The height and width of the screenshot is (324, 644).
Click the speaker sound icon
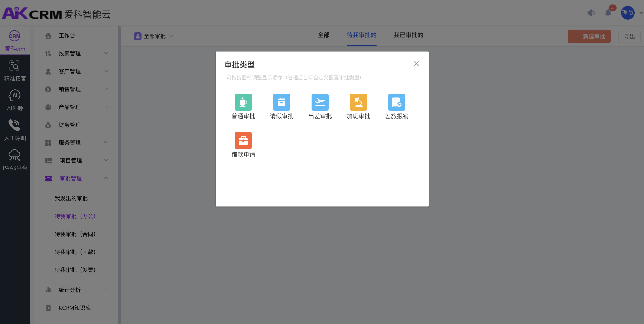[591, 13]
